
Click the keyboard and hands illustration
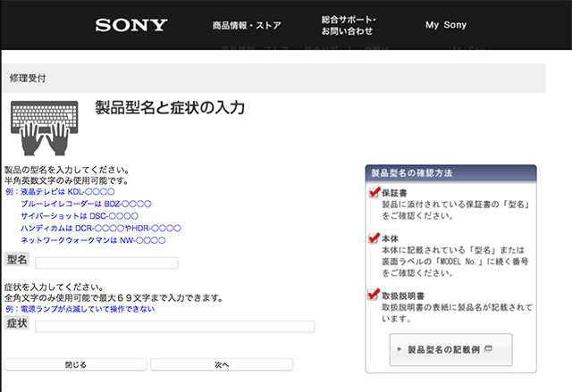click(x=45, y=129)
